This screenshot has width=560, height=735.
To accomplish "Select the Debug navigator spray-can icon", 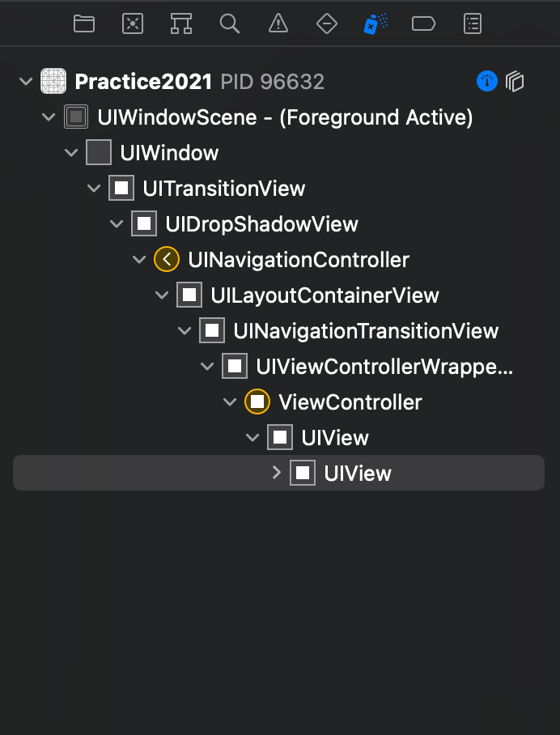I will (x=375, y=23).
